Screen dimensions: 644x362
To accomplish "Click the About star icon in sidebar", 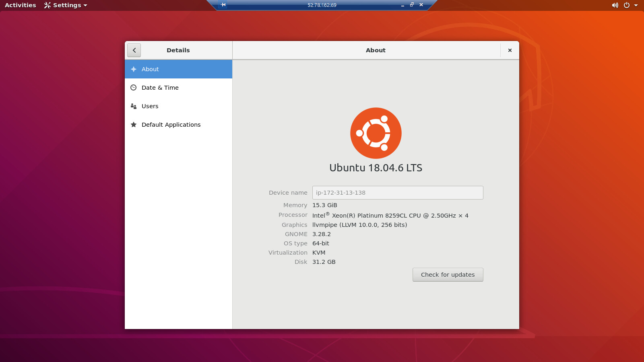I will point(134,69).
